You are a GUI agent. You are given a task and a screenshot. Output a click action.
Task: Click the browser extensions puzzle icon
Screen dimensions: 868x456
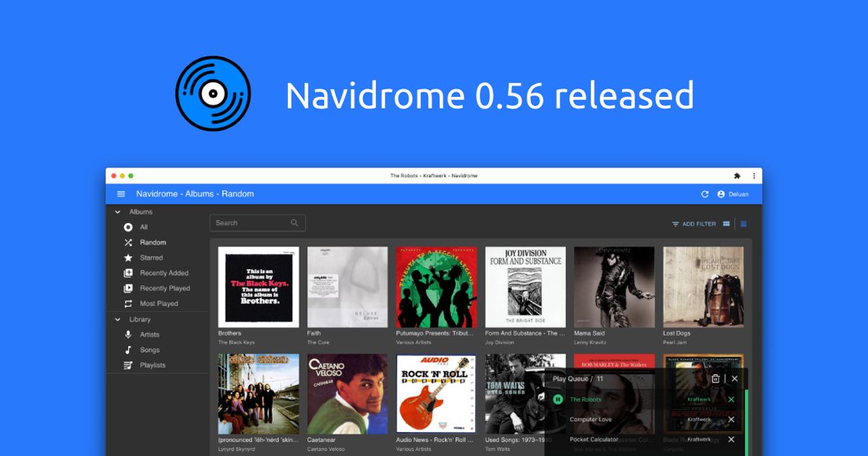coord(737,176)
